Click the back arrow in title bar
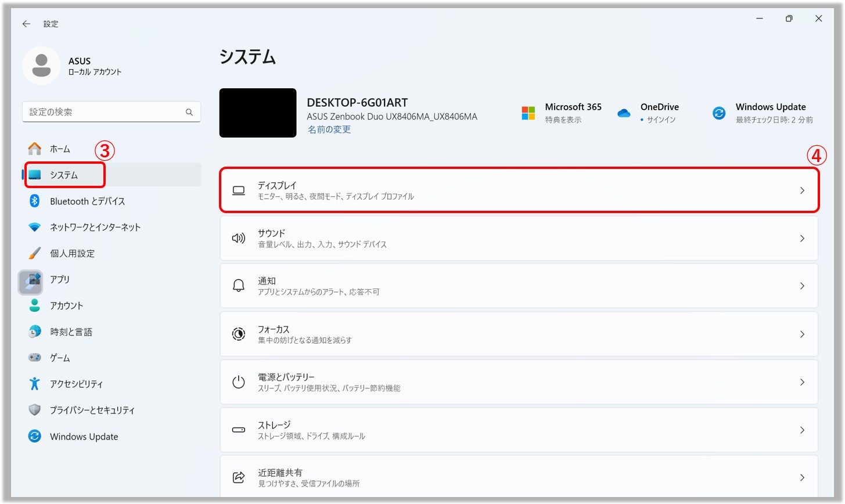 point(26,24)
